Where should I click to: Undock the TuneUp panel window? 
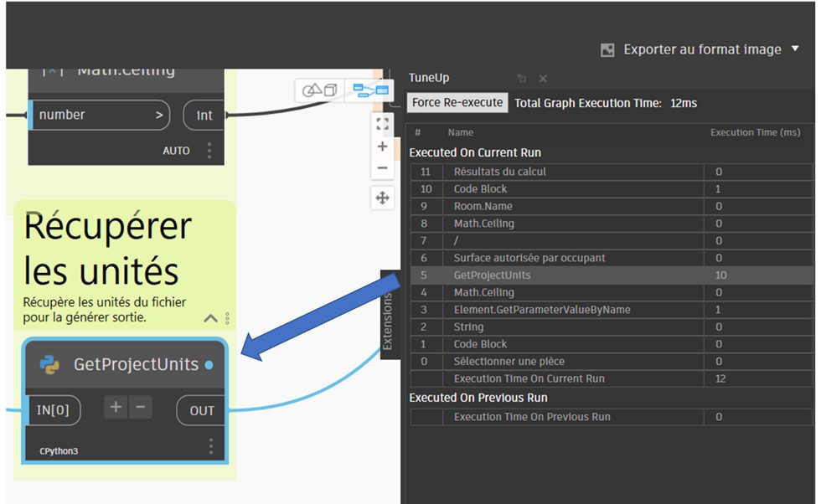tap(521, 79)
